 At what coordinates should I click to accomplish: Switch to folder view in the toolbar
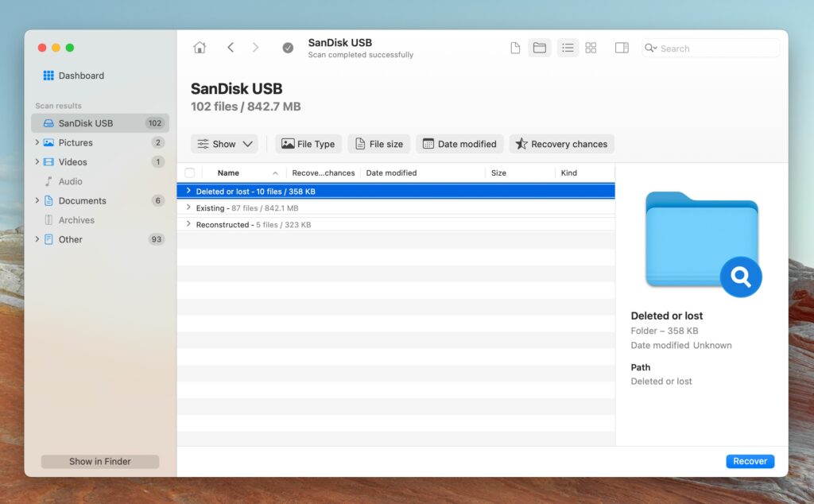coord(539,48)
